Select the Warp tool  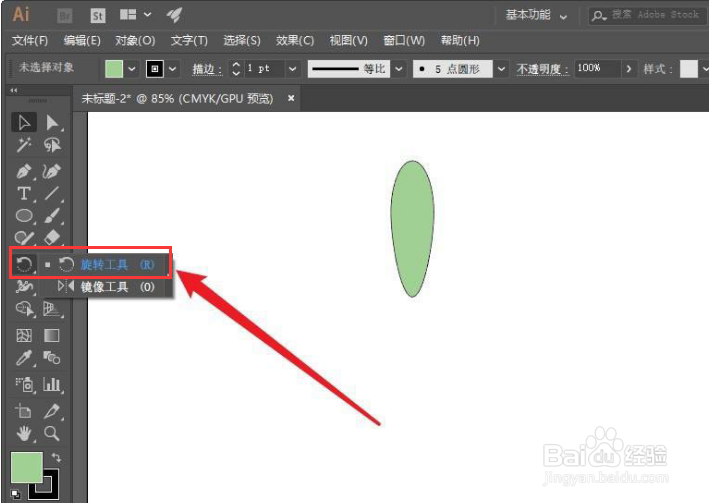24,286
